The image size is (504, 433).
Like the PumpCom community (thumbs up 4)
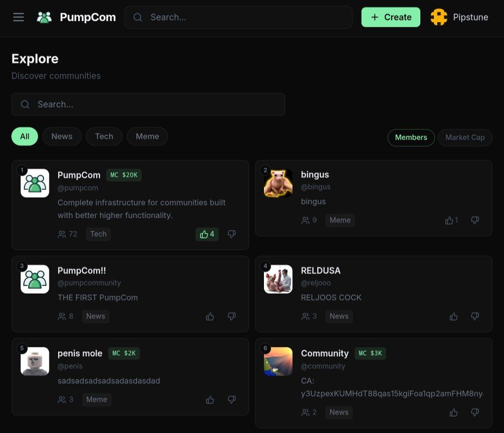[x=207, y=234]
